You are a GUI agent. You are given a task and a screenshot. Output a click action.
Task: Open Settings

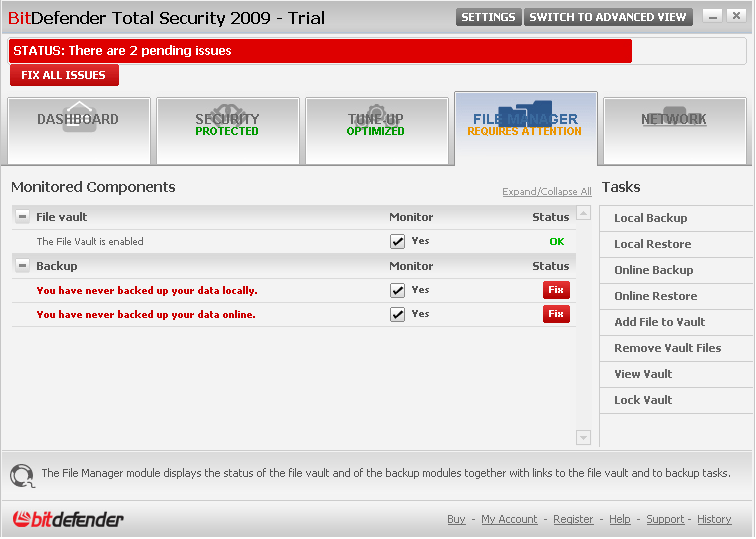(x=488, y=17)
